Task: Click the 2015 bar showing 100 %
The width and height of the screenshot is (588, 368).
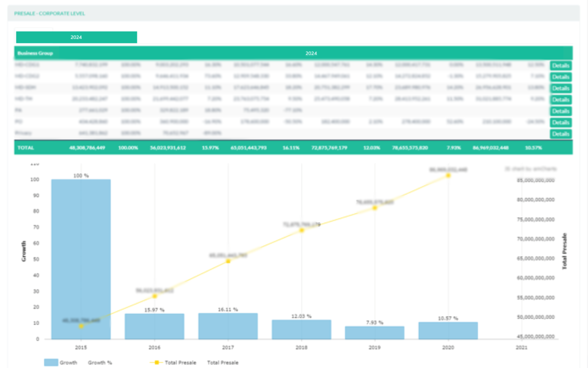Action: click(81, 245)
